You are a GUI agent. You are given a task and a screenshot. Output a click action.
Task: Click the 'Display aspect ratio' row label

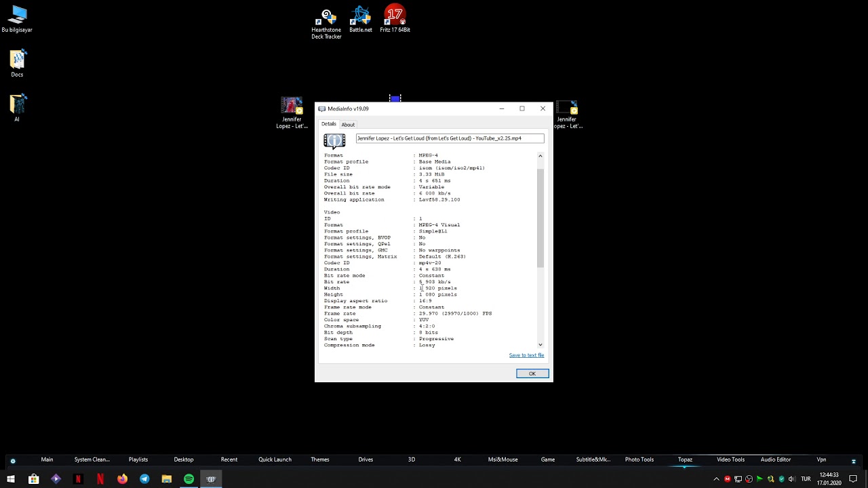[x=355, y=301]
